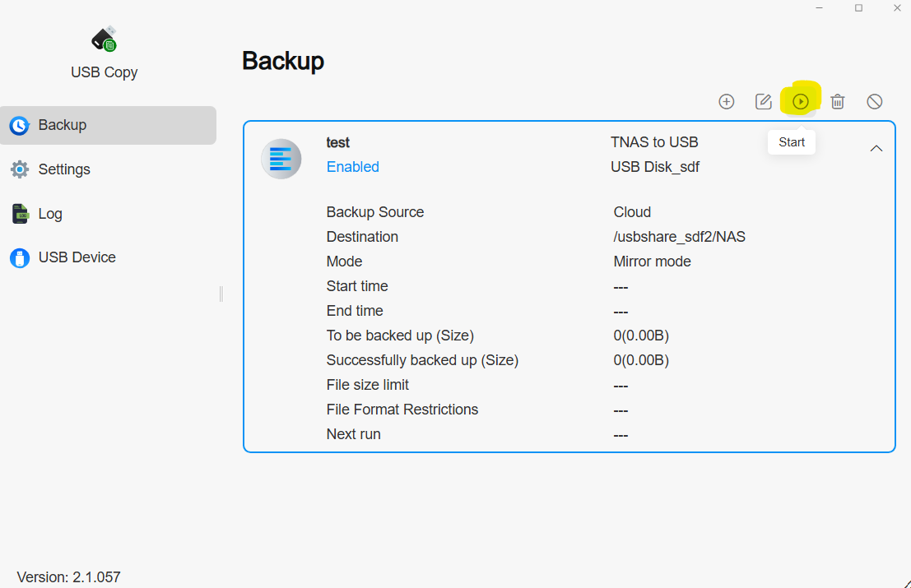Click the Settings gear icon in sidebar

[x=19, y=169]
